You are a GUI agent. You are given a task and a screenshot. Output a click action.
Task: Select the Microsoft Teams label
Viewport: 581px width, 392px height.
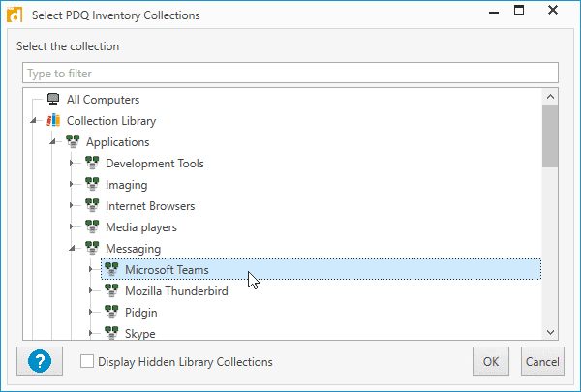click(x=167, y=270)
